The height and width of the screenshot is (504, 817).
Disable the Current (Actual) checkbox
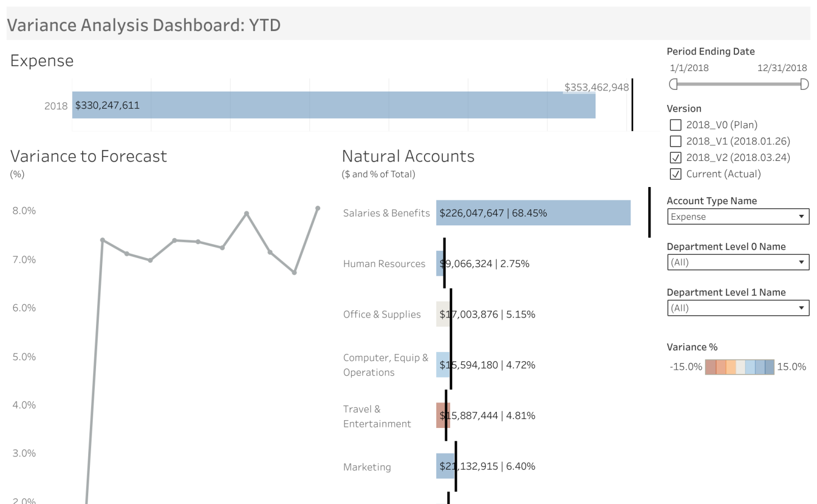[x=675, y=174]
